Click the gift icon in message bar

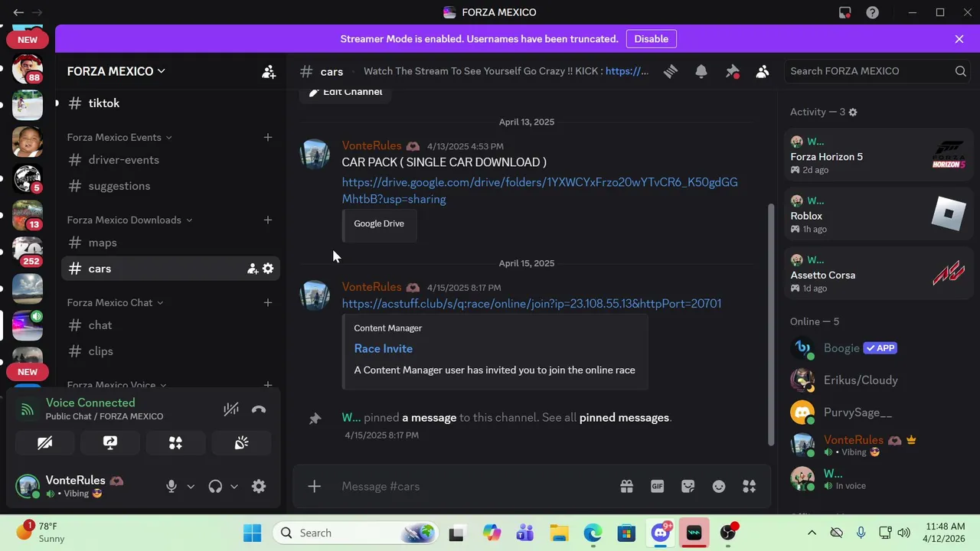tap(626, 486)
